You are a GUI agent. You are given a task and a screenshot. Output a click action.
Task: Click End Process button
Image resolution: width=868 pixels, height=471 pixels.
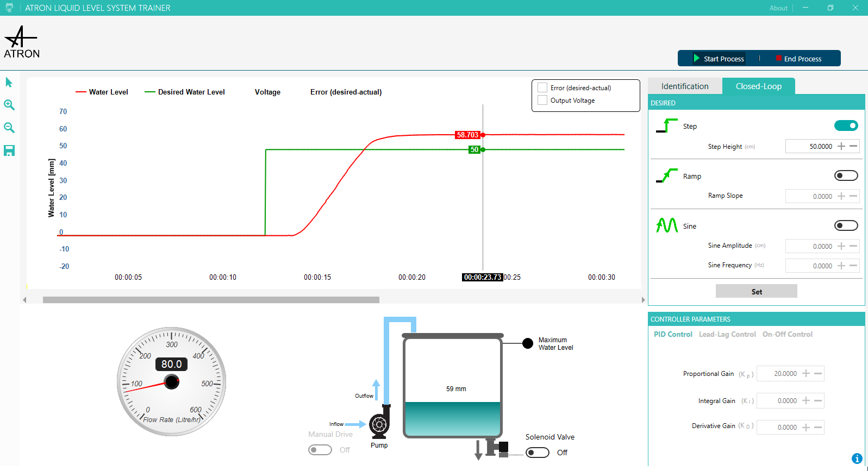[x=798, y=58]
